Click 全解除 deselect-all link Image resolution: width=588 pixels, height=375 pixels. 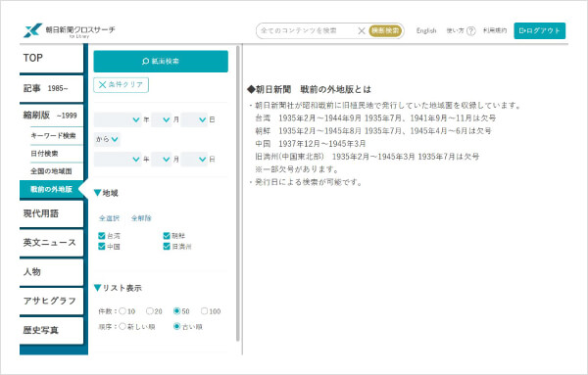coord(141,218)
